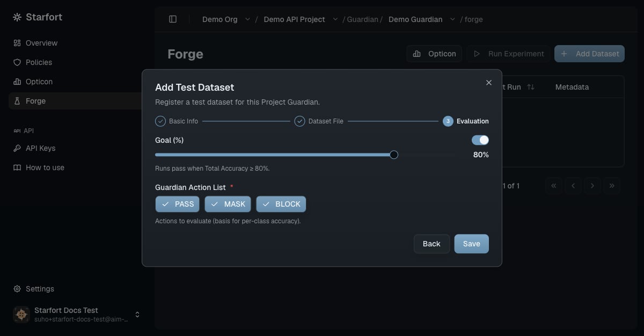The width and height of the screenshot is (644, 336).
Task: Go to the first page
Action: pos(554,186)
